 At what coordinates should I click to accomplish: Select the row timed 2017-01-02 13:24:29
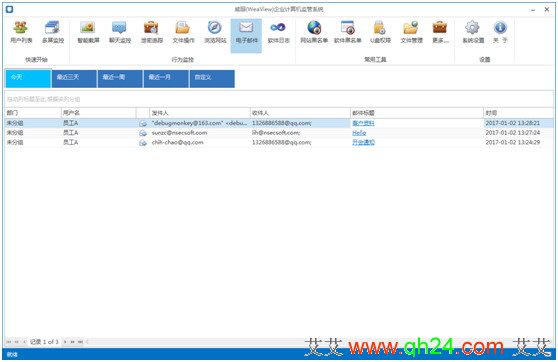click(x=279, y=142)
